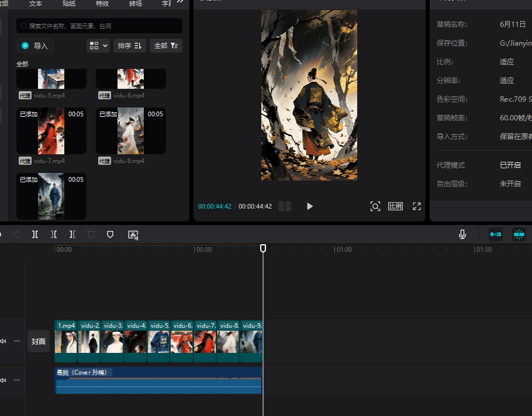The image size is (532, 416).
Task: Click the 代理 badge of vidu-7.mp4
Action: (25, 161)
